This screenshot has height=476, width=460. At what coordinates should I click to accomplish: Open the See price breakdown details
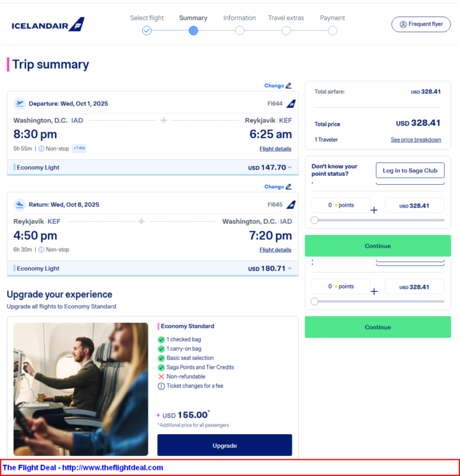point(415,139)
